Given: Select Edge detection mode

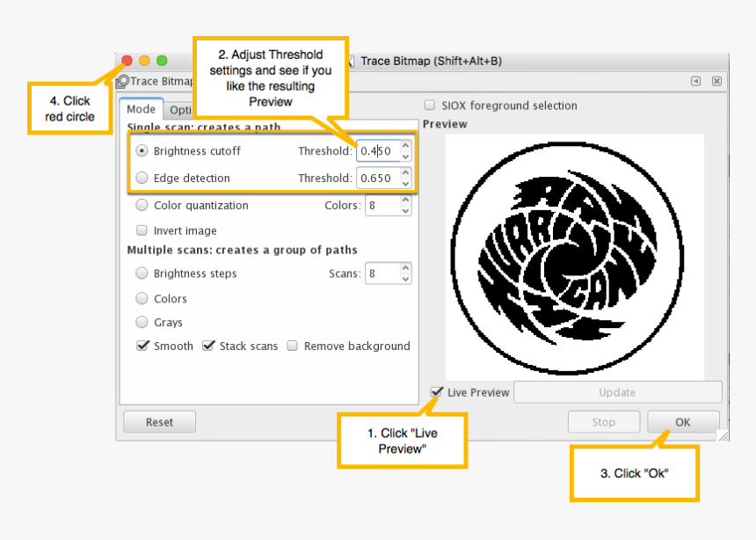Looking at the screenshot, I should (x=142, y=178).
